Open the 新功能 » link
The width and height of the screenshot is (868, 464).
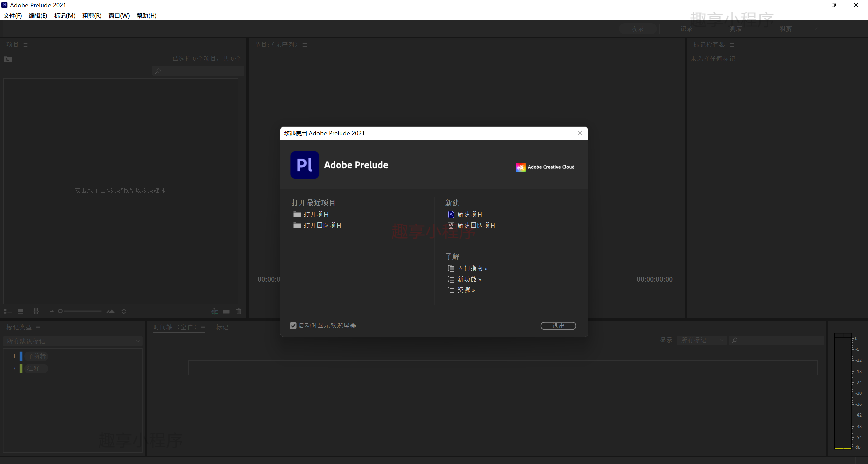tap(469, 279)
